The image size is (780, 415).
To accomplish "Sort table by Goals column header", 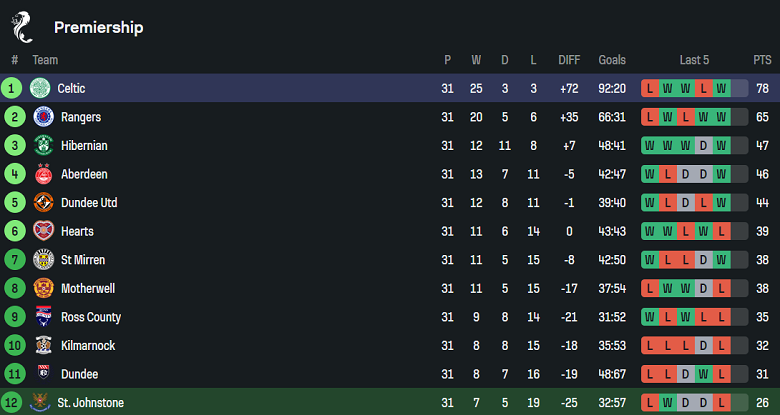I will [612, 60].
